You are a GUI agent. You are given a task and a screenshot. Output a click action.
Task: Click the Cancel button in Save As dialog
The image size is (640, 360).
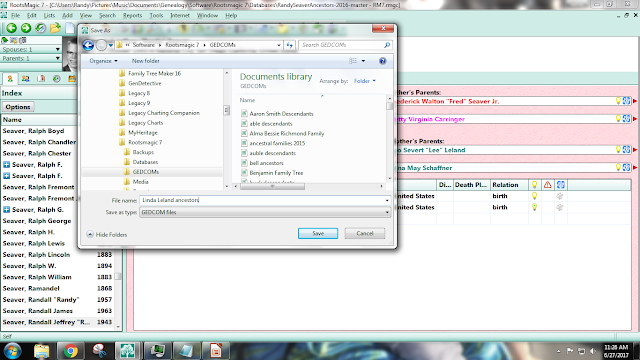(x=364, y=233)
